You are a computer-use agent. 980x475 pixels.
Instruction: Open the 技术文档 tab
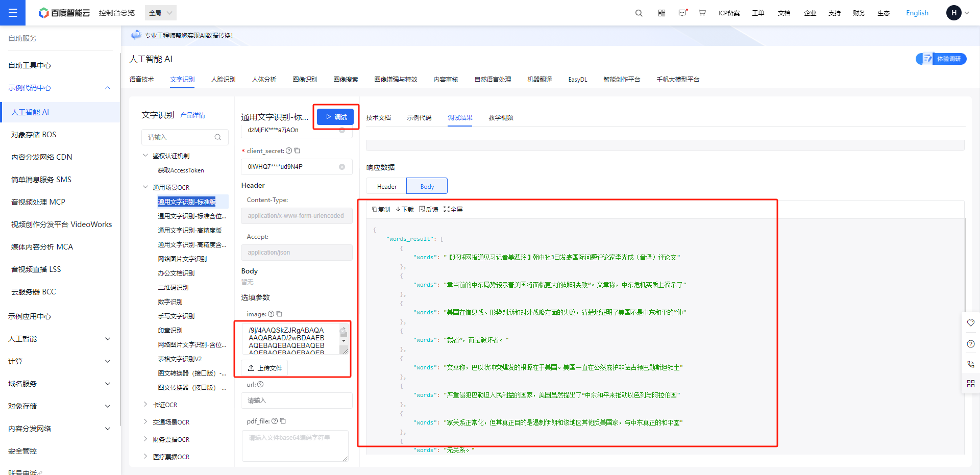click(x=378, y=118)
